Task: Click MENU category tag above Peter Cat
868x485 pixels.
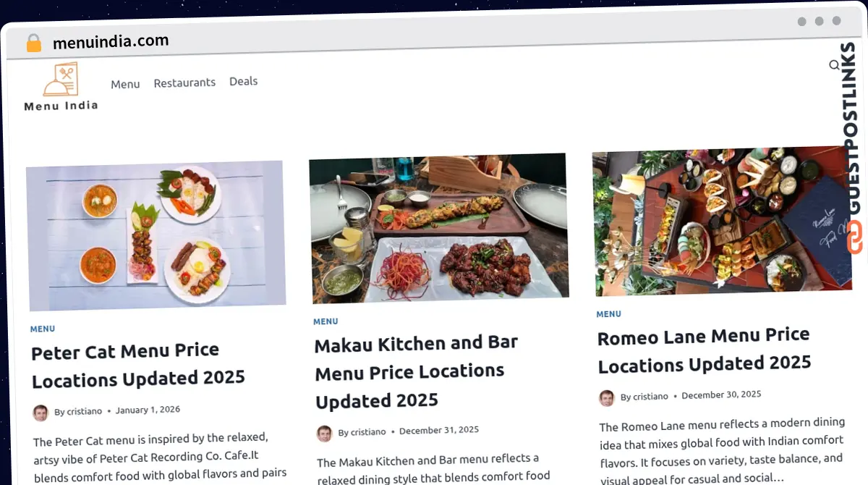Action: (43, 329)
